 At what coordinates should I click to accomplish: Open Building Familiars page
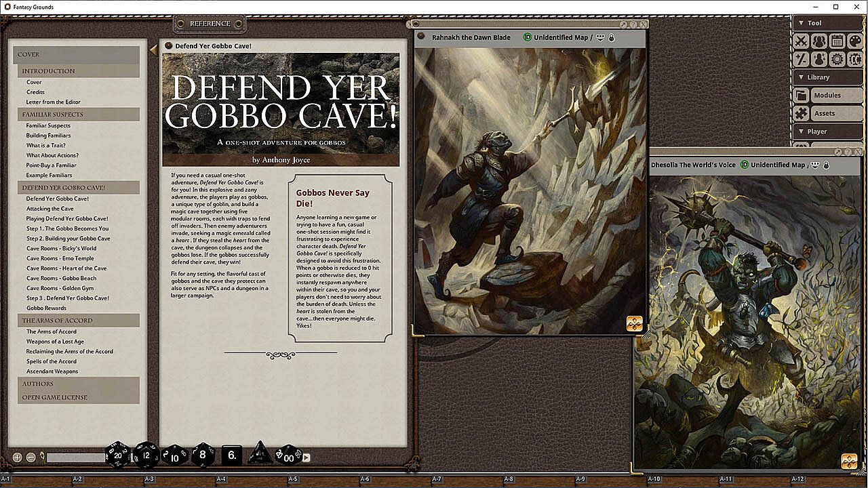pos(49,136)
